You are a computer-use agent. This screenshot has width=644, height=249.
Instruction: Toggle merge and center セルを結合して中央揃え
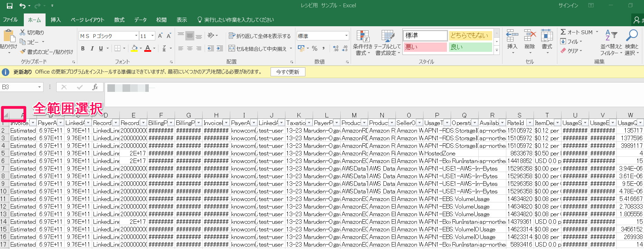click(x=257, y=49)
